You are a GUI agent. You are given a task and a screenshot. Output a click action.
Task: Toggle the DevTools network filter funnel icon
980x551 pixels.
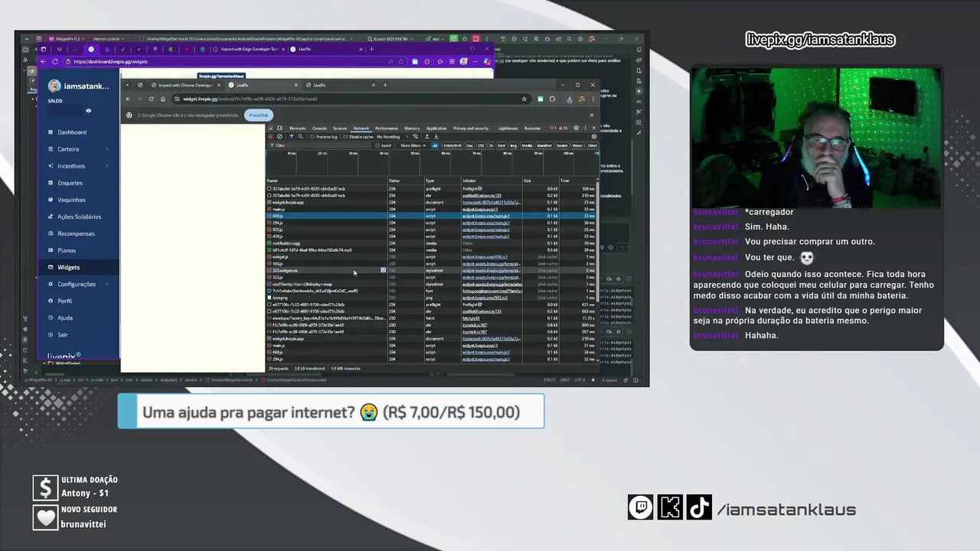(292, 137)
